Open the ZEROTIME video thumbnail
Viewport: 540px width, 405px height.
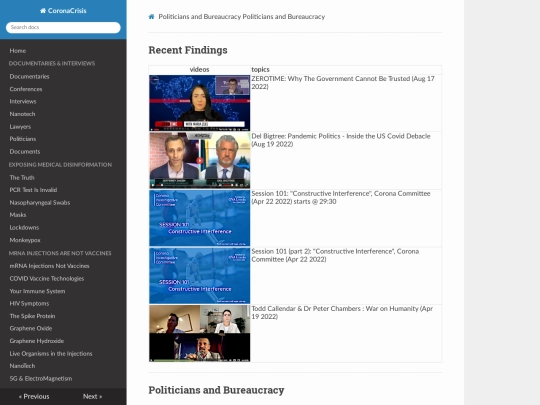[x=199, y=103]
